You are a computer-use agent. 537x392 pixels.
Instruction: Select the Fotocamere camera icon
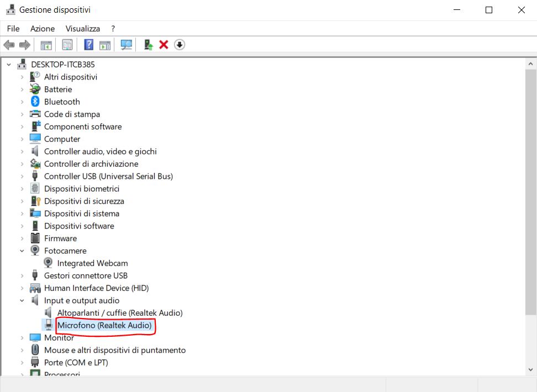[x=35, y=250]
